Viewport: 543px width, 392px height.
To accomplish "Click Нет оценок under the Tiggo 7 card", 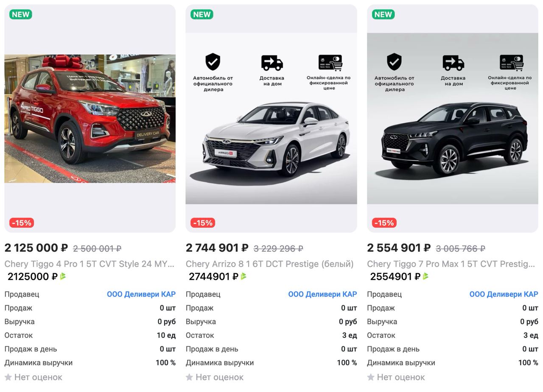I will pos(401,377).
